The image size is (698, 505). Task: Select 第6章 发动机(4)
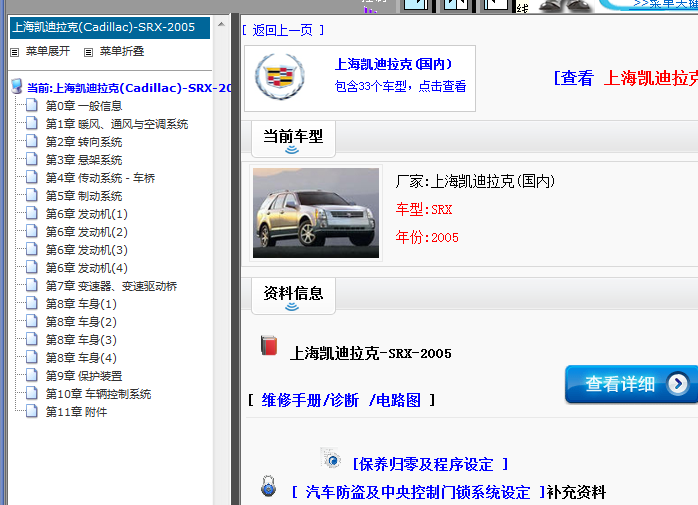pyautogui.click(x=87, y=268)
